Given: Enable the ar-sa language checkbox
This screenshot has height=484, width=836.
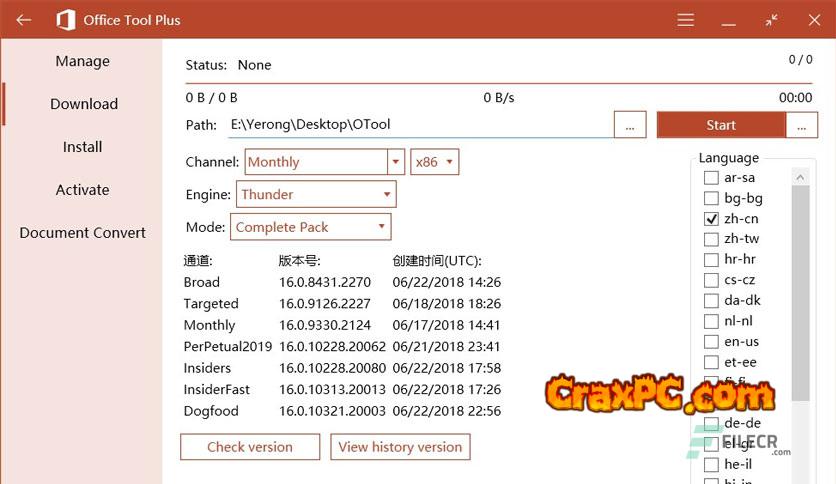Looking at the screenshot, I should pyautogui.click(x=711, y=178).
